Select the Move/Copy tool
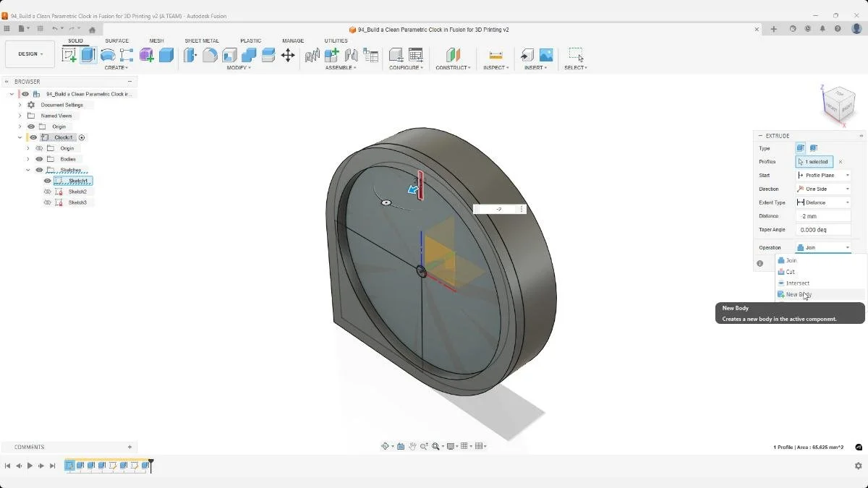This screenshot has width=868, height=488. (288, 55)
